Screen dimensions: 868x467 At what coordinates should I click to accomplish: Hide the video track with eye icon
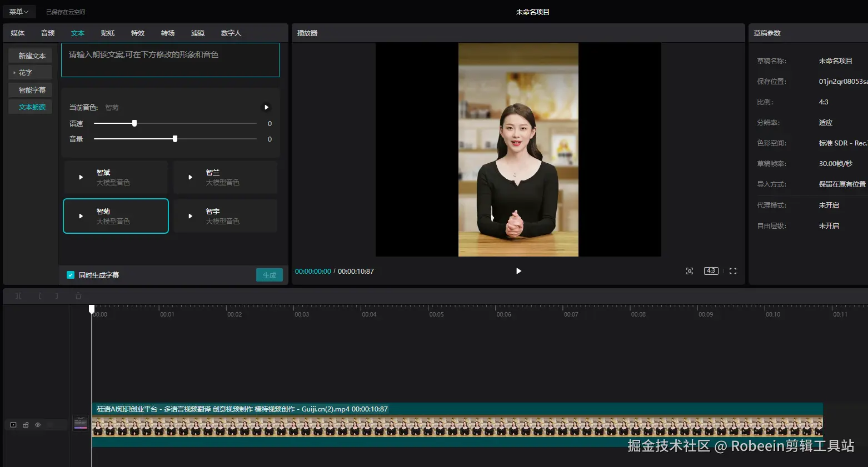pos(38,425)
